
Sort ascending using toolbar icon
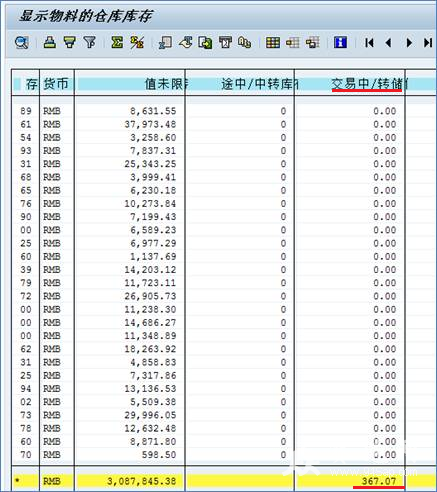[x=50, y=42]
